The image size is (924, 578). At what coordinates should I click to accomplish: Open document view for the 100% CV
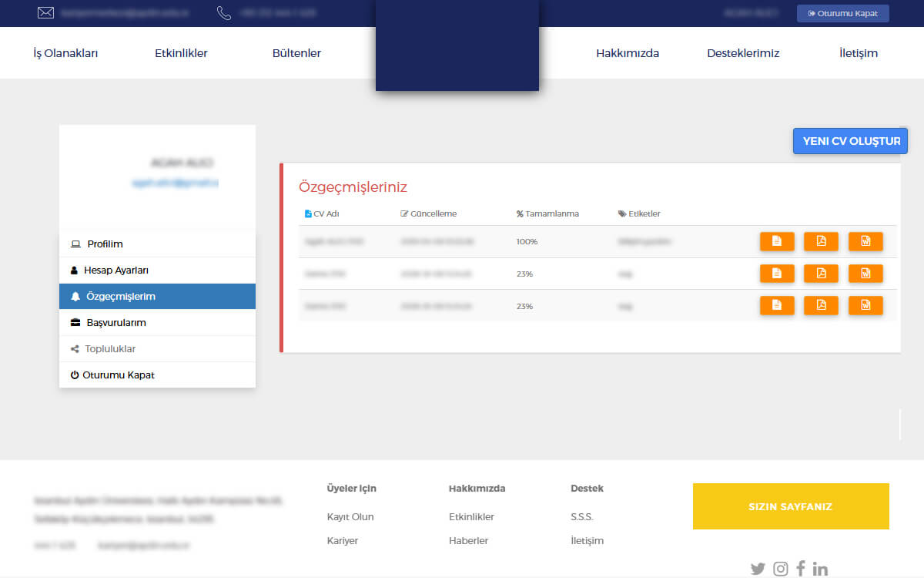[776, 241]
